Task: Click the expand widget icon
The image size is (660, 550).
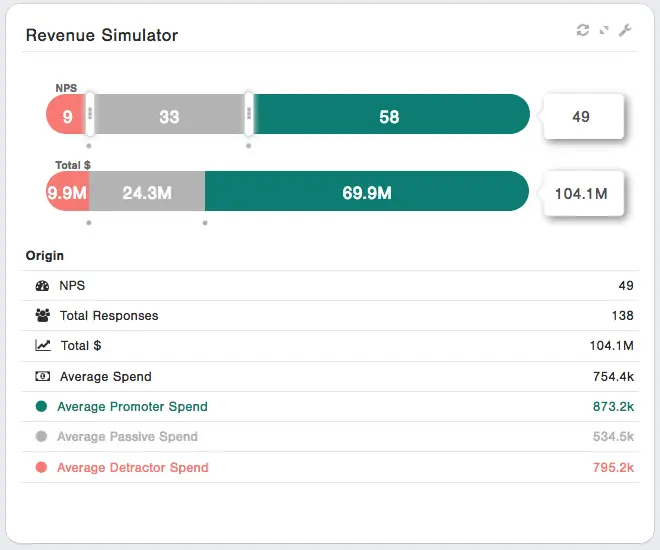Action: point(604,31)
